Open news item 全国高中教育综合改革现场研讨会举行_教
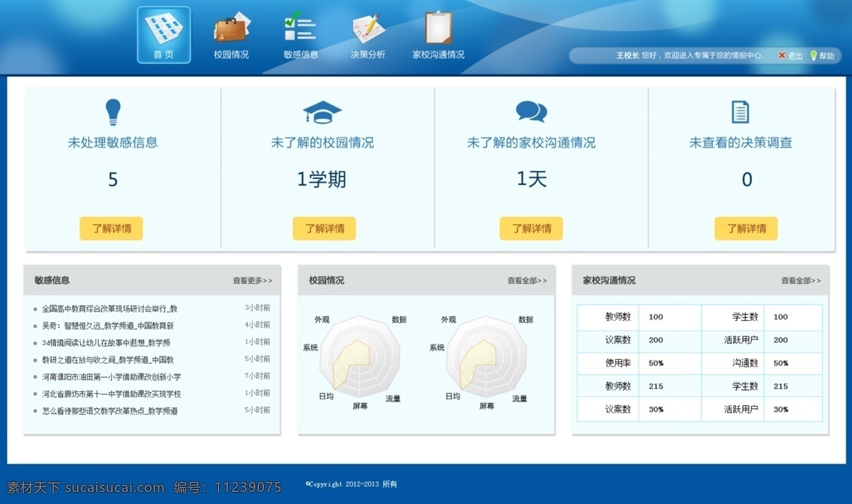Image resolution: width=852 pixels, height=504 pixels. click(109, 309)
